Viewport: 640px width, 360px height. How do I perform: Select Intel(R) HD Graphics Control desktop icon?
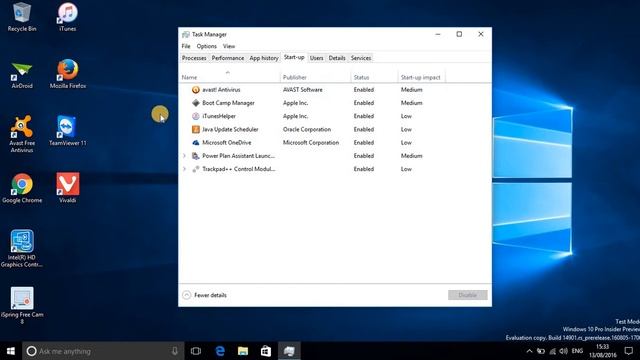(x=22, y=249)
